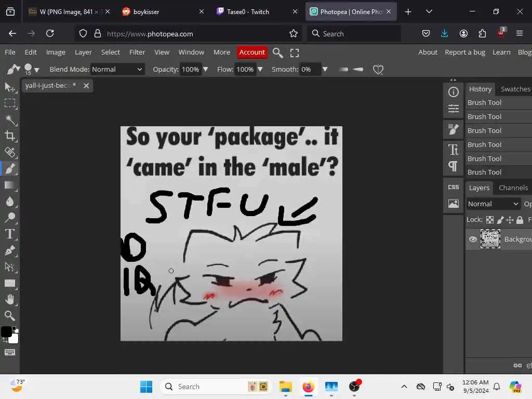The image size is (532, 399).
Task: Click the red Account button
Action: point(252,52)
